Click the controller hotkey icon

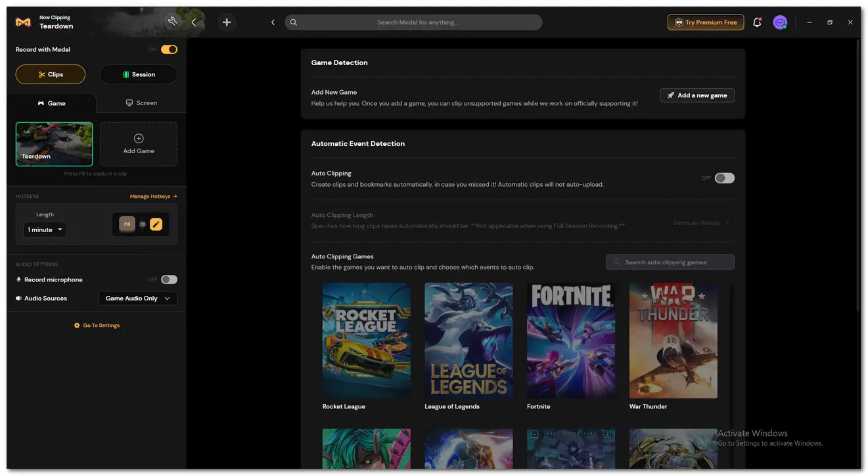pyautogui.click(x=143, y=224)
